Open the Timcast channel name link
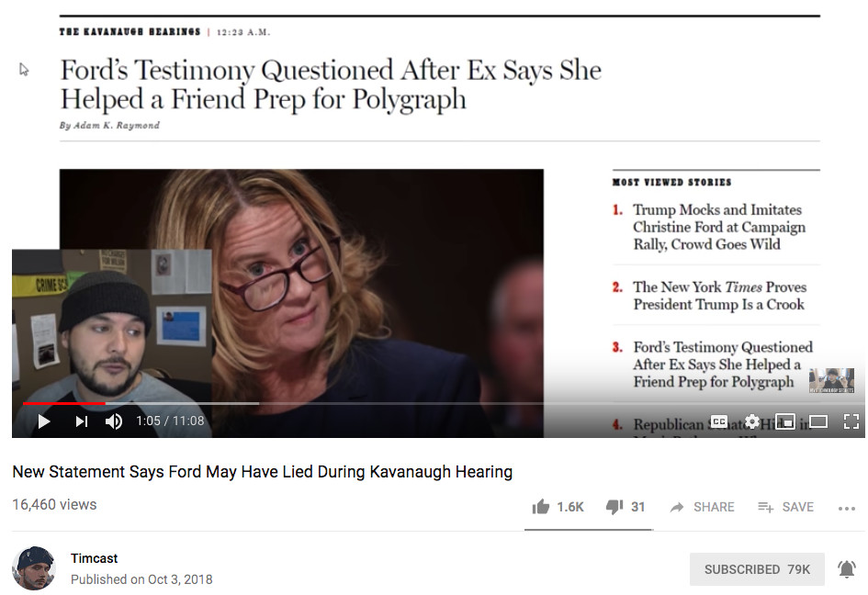The image size is (868, 595). pos(95,558)
